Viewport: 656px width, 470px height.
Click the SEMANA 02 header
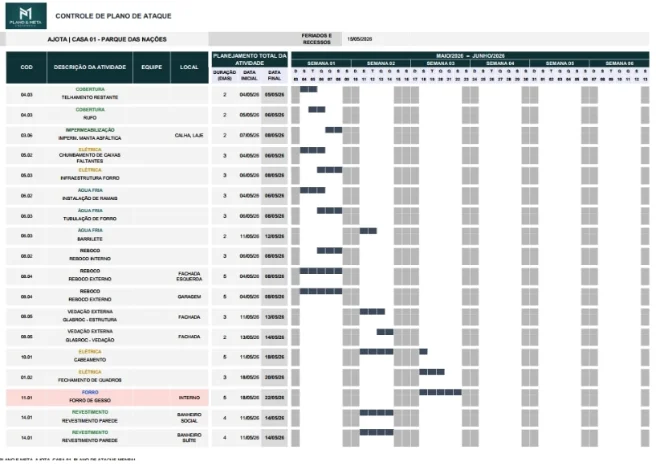click(x=381, y=63)
